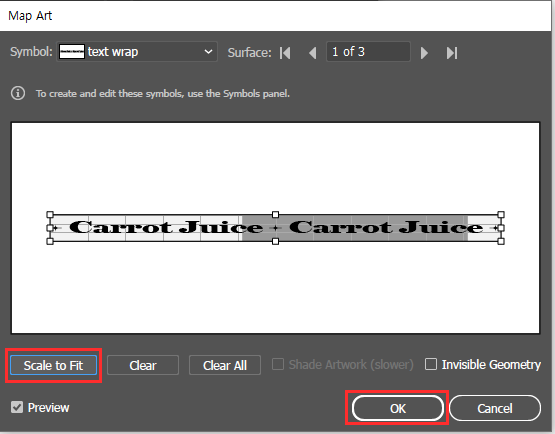Cancel the Map Art dialog
The image size is (555, 434).
pyautogui.click(x=495, y=408)
